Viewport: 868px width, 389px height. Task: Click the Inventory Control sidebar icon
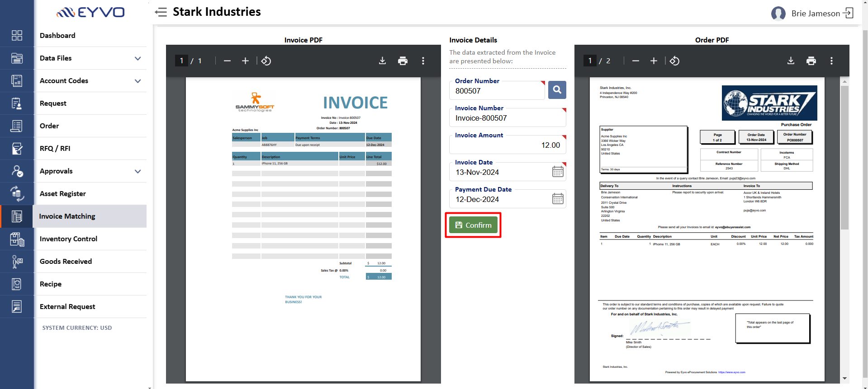point(17,239)
